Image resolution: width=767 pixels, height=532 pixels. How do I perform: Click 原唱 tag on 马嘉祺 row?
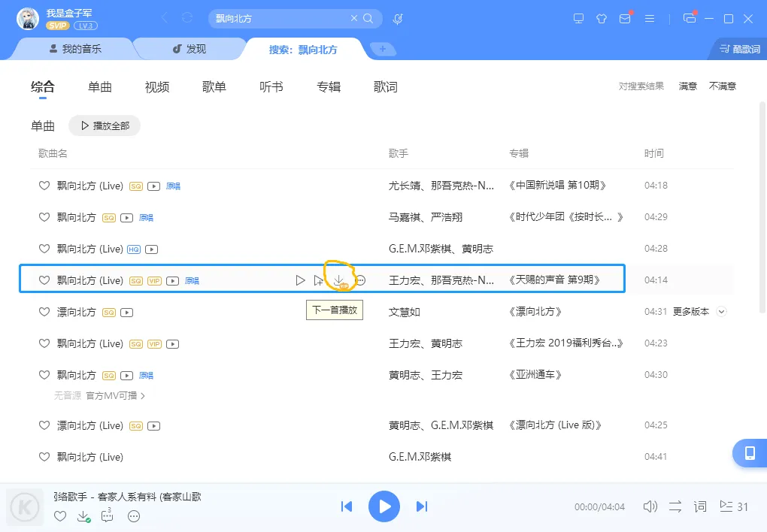point(147,218)
